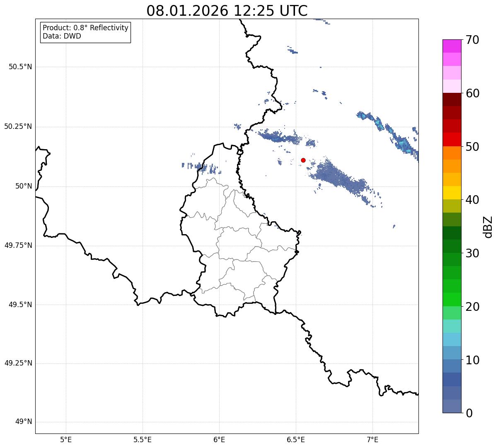Click the orange colorbar segment below 50
498x448 pixels.
pyautogui.click(x=452, y=153)
